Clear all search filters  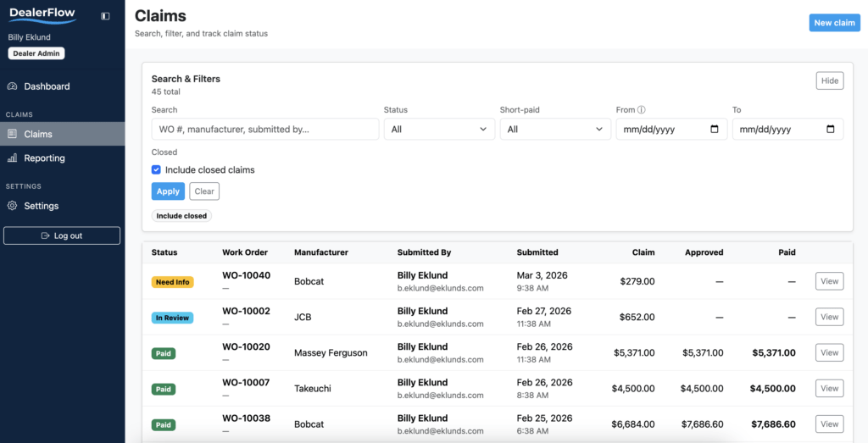pos(204,191)
